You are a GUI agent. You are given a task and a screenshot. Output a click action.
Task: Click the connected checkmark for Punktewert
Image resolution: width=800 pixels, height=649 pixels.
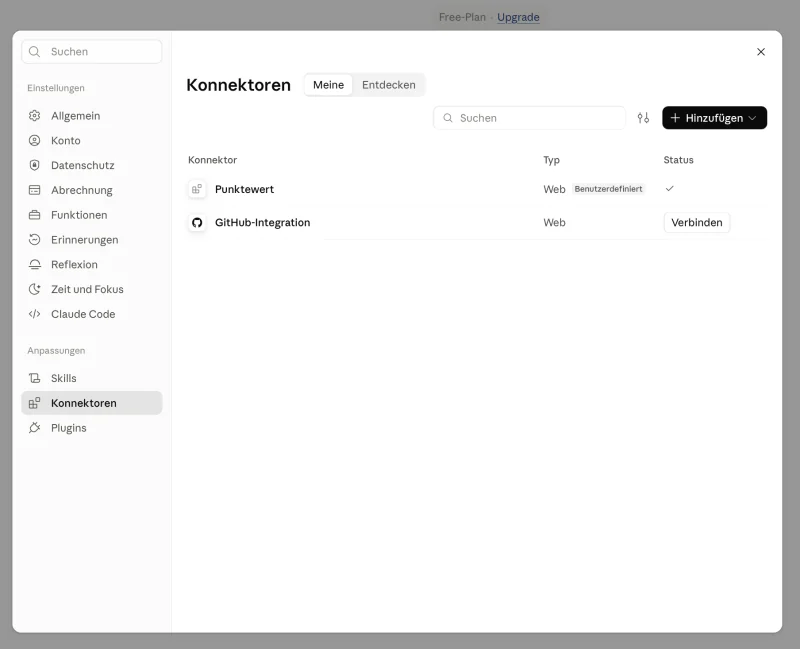(669, 189)
